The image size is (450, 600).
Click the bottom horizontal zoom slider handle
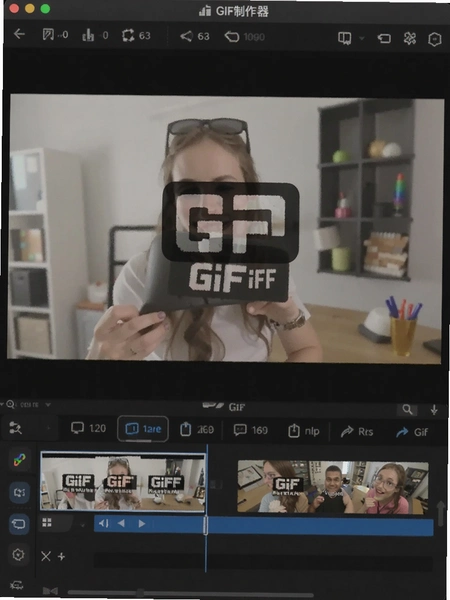[x=140, y=593]
